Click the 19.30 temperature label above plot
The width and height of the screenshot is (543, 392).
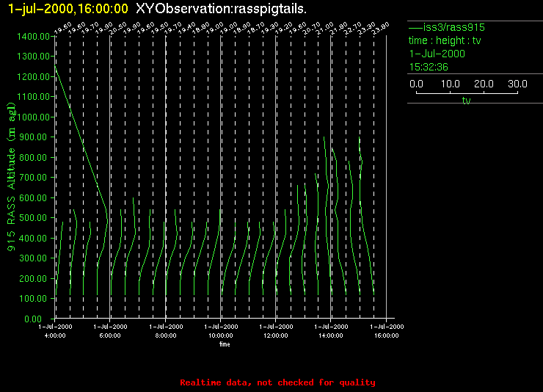coord(270,29)
